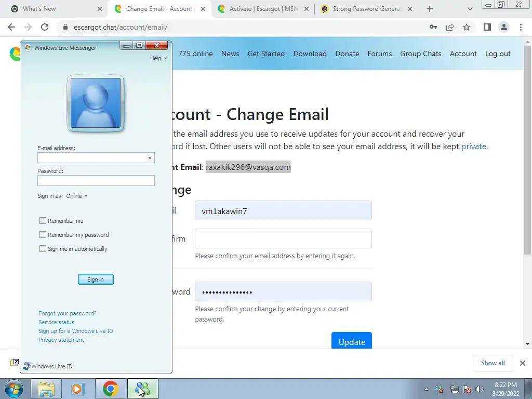Close the What's New tab
The width and height of the screenshot is (532, 399).
[100, 9]
